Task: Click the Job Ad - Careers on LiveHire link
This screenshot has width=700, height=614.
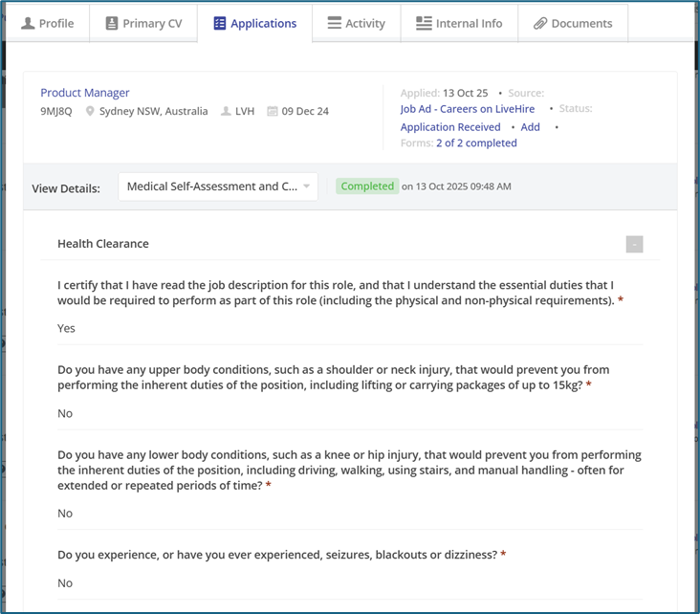Action: 468,109
